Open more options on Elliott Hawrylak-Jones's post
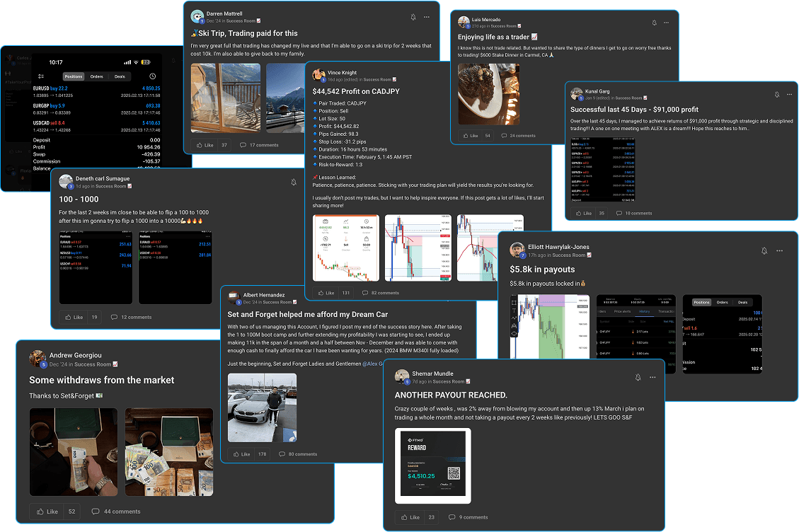 (x=779, y=250)
